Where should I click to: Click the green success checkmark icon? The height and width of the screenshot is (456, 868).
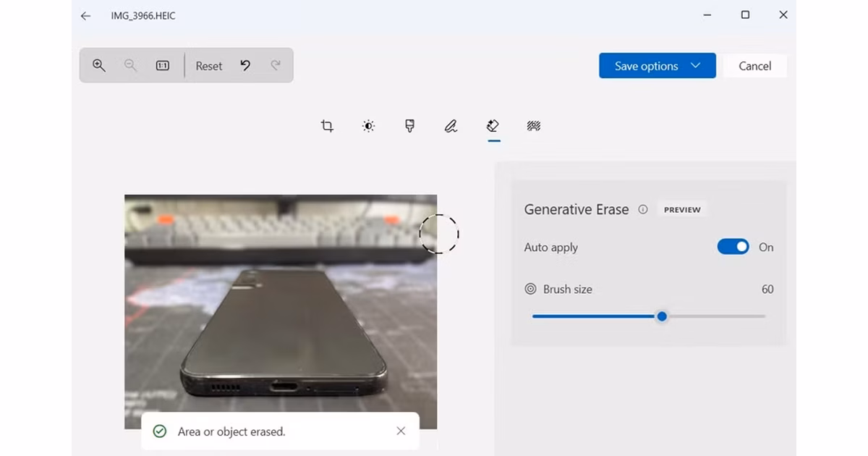pyautogui.click(x=160, y=431)
